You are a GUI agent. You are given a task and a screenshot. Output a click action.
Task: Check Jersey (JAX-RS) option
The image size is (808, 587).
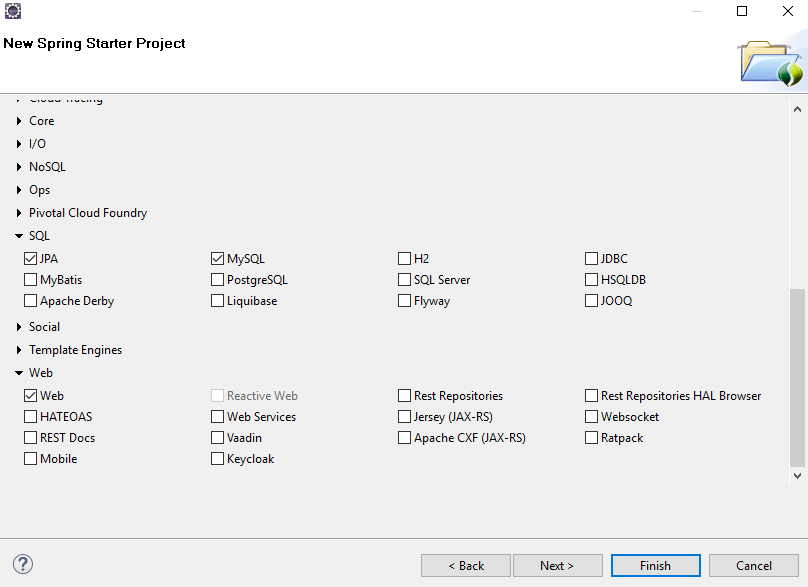click(x=405, y=417)
